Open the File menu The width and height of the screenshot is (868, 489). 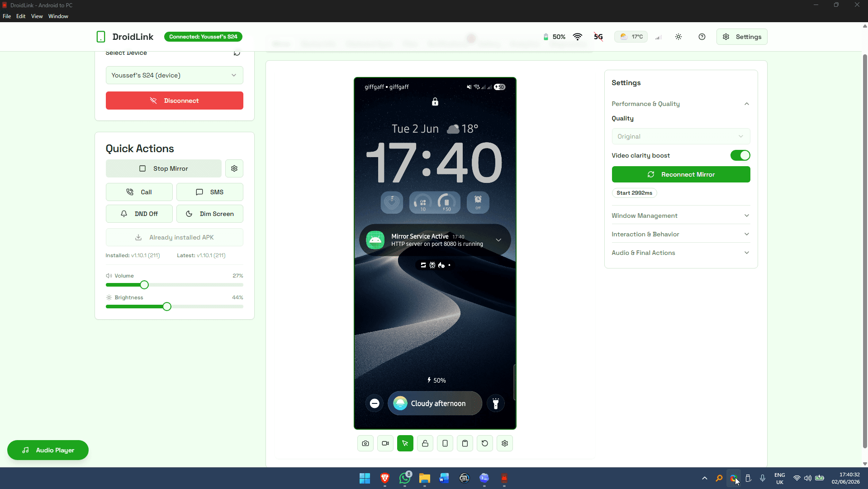[x=7, y=16]
